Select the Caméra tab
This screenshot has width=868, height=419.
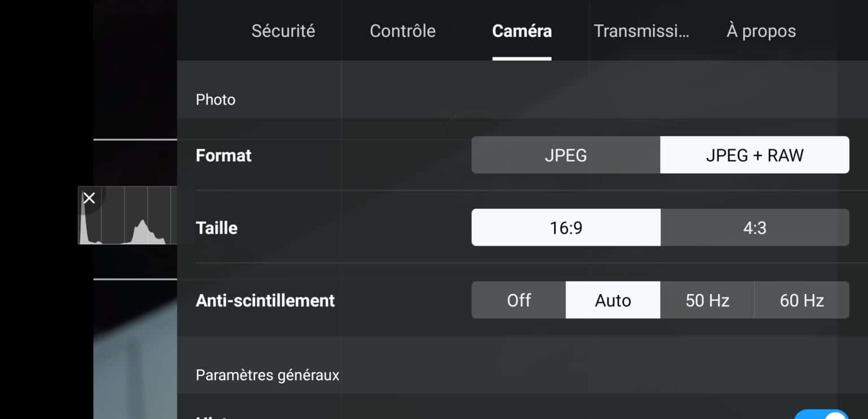522,31
